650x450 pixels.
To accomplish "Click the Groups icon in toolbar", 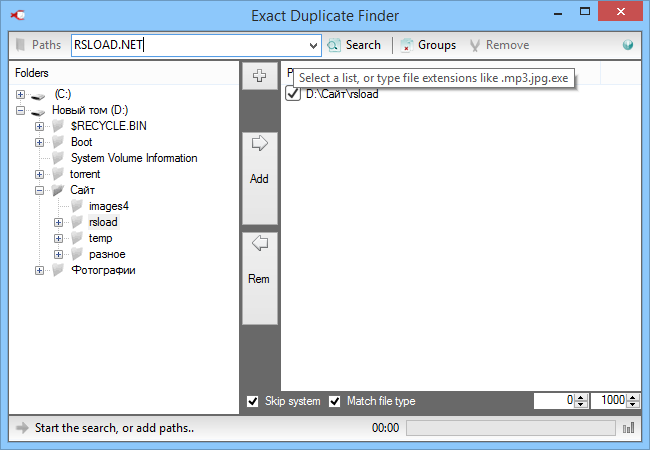I will click(x=407, y=45).
